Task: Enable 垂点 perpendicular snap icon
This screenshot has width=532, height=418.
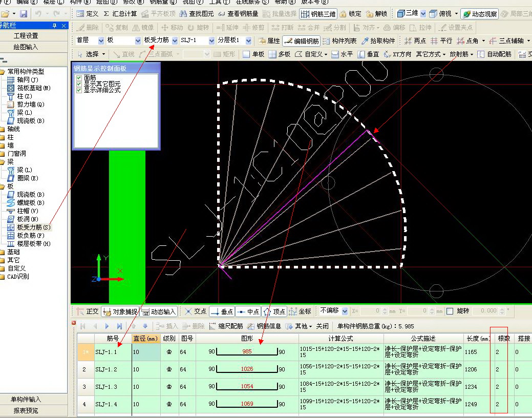Action: click(221, 311)
